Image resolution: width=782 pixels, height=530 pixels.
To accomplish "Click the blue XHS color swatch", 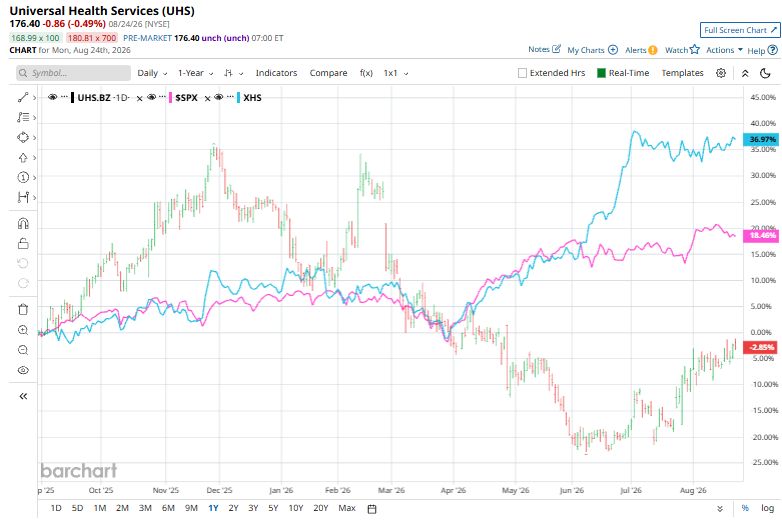I will coord(238,97).
